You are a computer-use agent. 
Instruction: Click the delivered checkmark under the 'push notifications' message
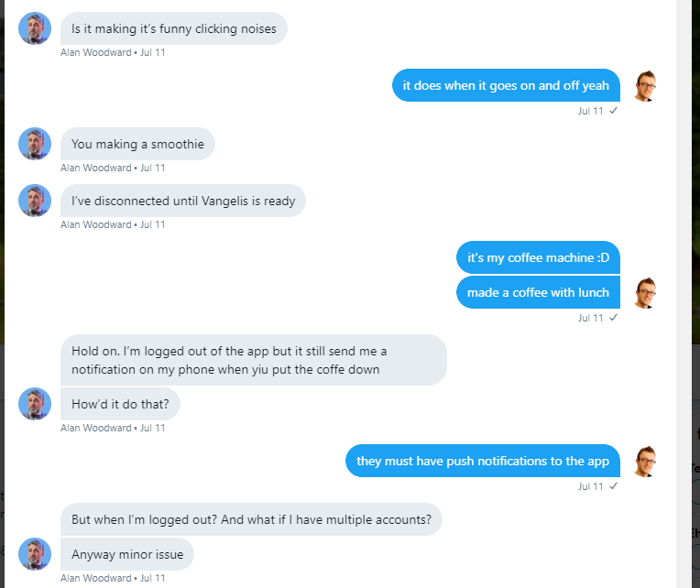click(x=613, y=486)
